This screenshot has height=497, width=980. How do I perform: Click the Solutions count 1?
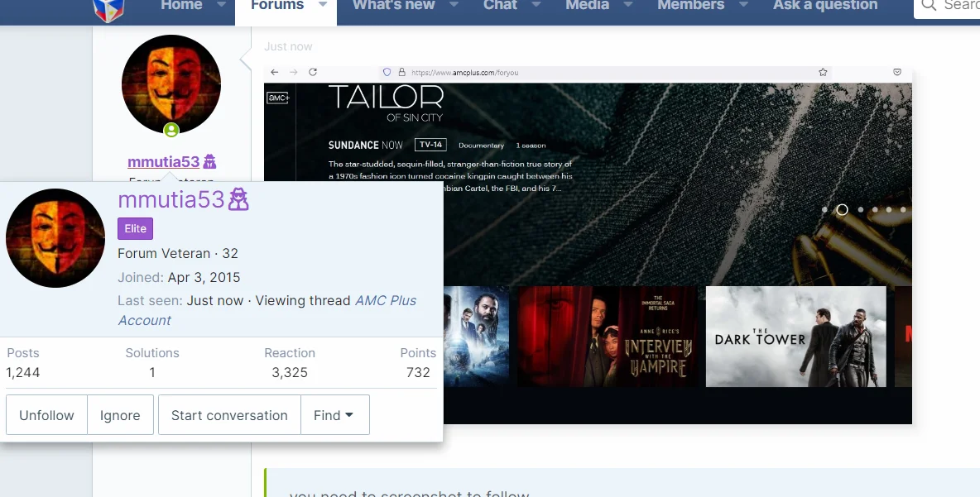(x=151, y=373)
